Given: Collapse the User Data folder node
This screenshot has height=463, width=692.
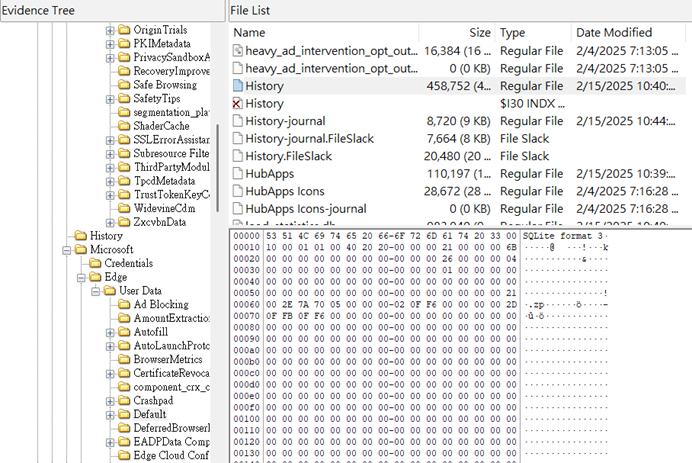Looking at the screenshot, I should click(x=96, y=291).
